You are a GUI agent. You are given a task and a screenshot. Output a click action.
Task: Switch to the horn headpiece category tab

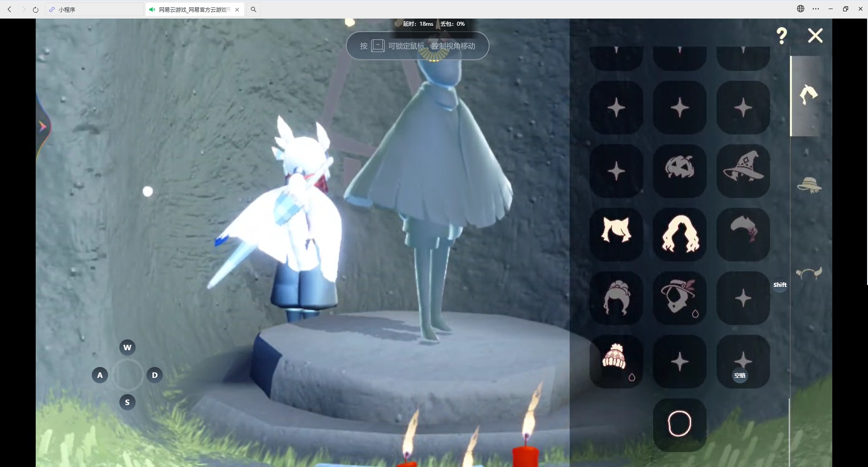pyautogui.click(x=809, y=273)
